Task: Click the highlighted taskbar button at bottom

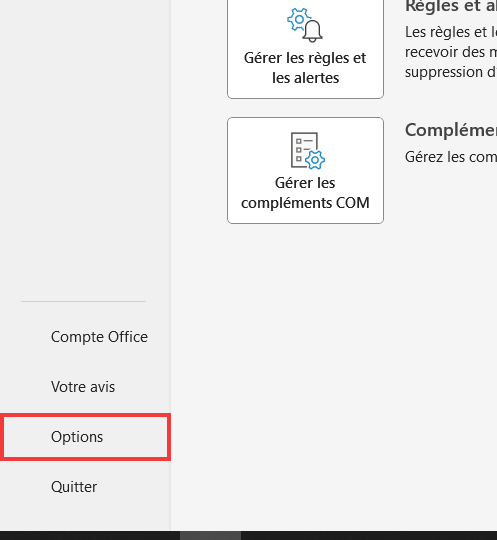Action: (210, 535)
